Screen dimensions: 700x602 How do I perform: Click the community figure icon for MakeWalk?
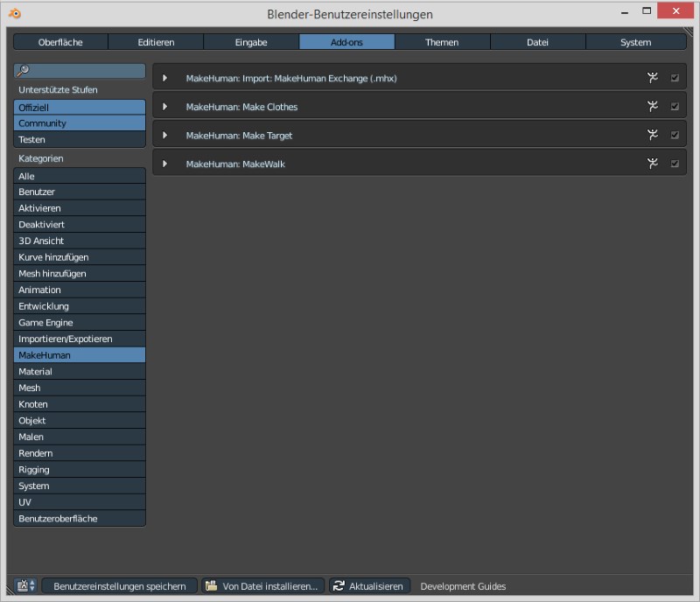point(652,164)
